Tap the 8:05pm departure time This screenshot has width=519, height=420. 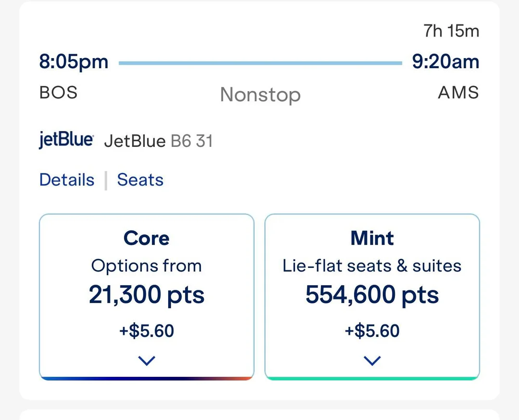pyautogui.click(x=74, y=62)
